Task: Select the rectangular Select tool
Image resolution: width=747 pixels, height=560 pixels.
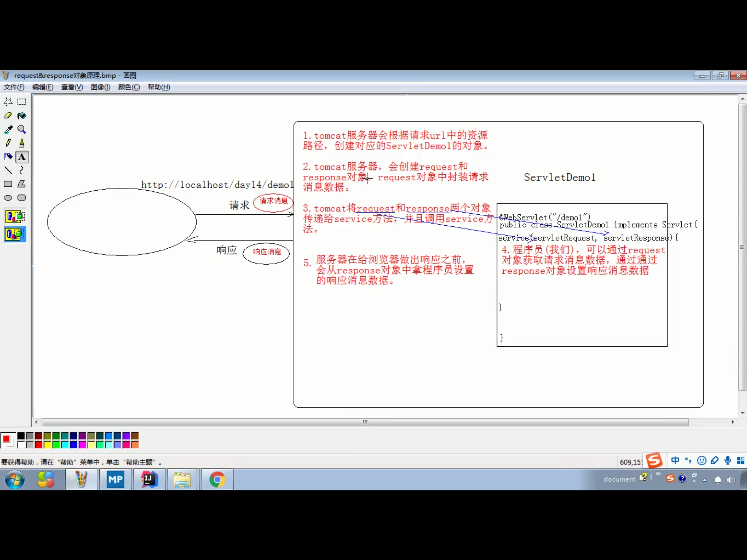Action: click(22, 102)
